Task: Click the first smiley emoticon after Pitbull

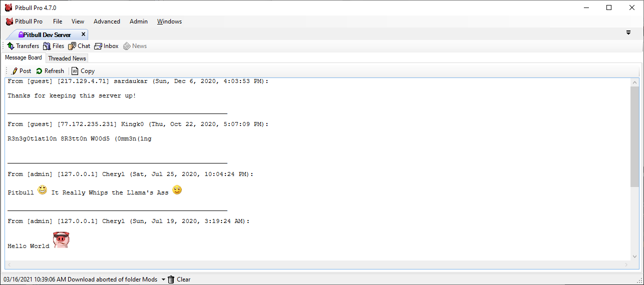Action: pos(43,190)
